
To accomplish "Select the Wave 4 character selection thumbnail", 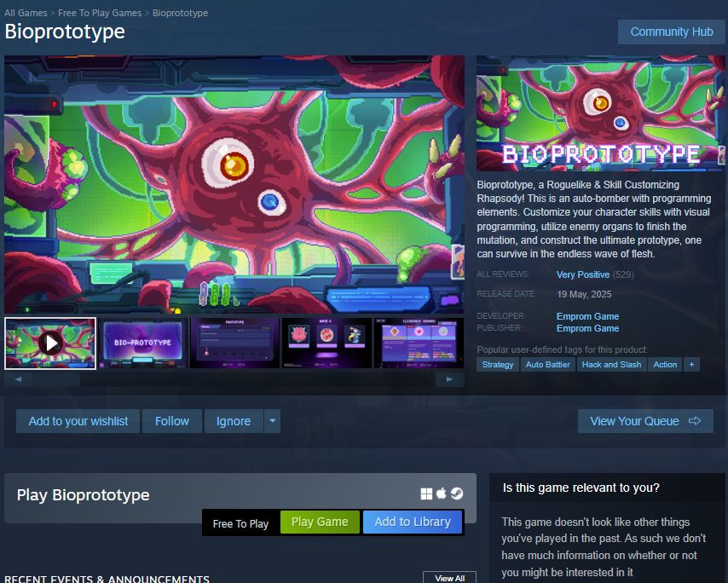I will (326, 343).
